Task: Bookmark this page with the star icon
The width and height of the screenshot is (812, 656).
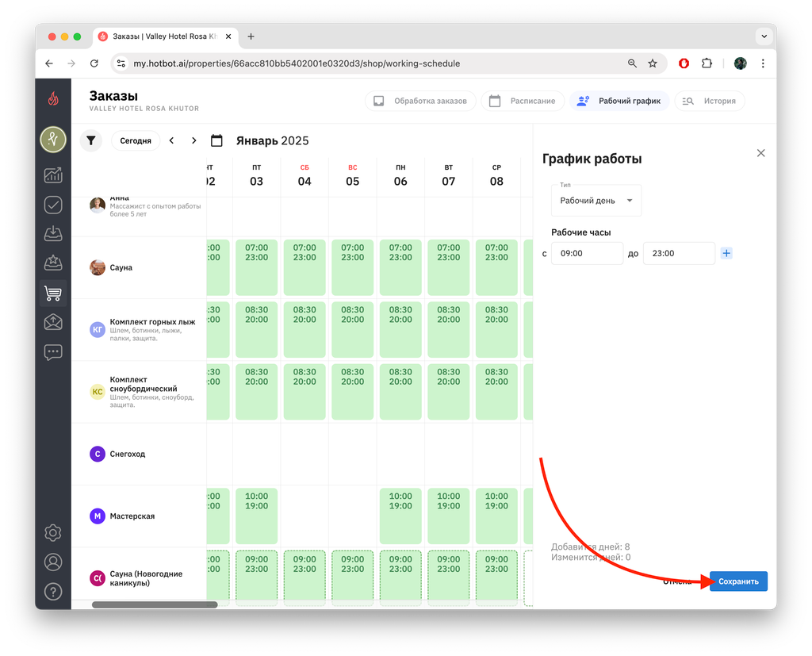Action: pyautogui.click(x=653, y=63)
